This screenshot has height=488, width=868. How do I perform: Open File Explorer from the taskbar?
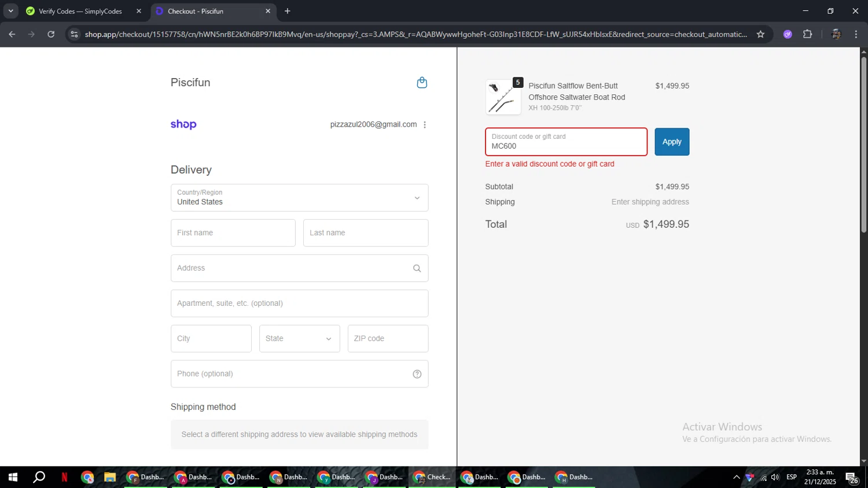pyautogui.click(x=109, y=477)
